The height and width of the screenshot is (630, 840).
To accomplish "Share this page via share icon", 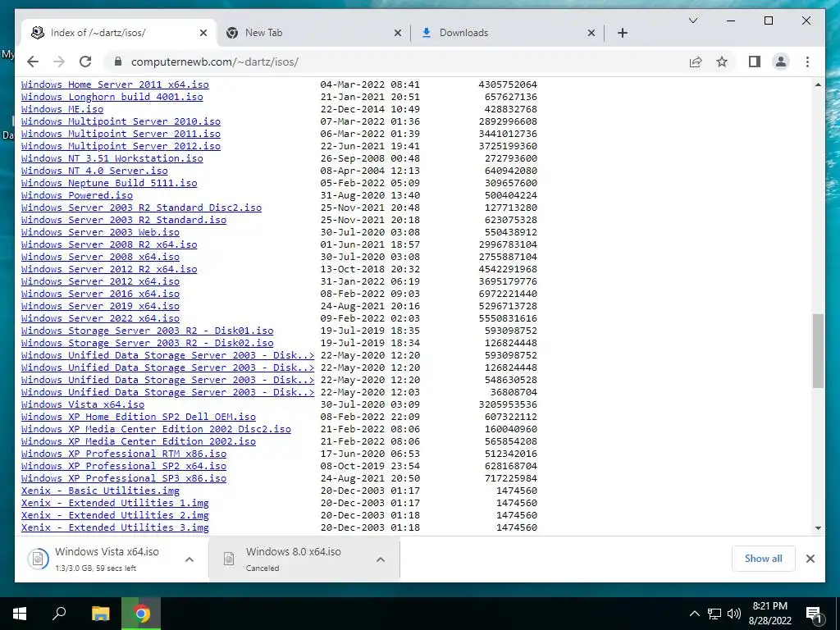I will coord(696,62).
